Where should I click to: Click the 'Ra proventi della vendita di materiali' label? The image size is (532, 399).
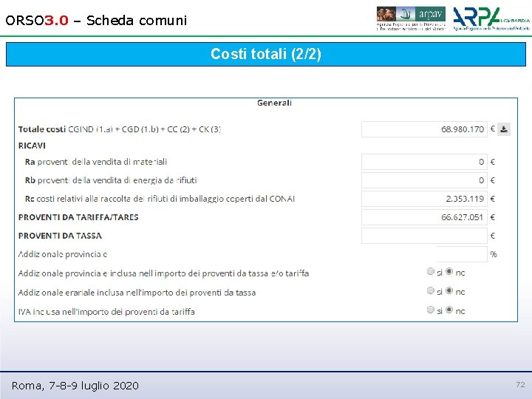tap(96, 162)
